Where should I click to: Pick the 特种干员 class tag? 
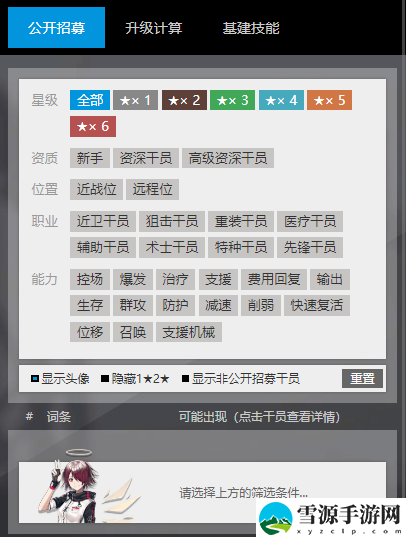(241, 247)
